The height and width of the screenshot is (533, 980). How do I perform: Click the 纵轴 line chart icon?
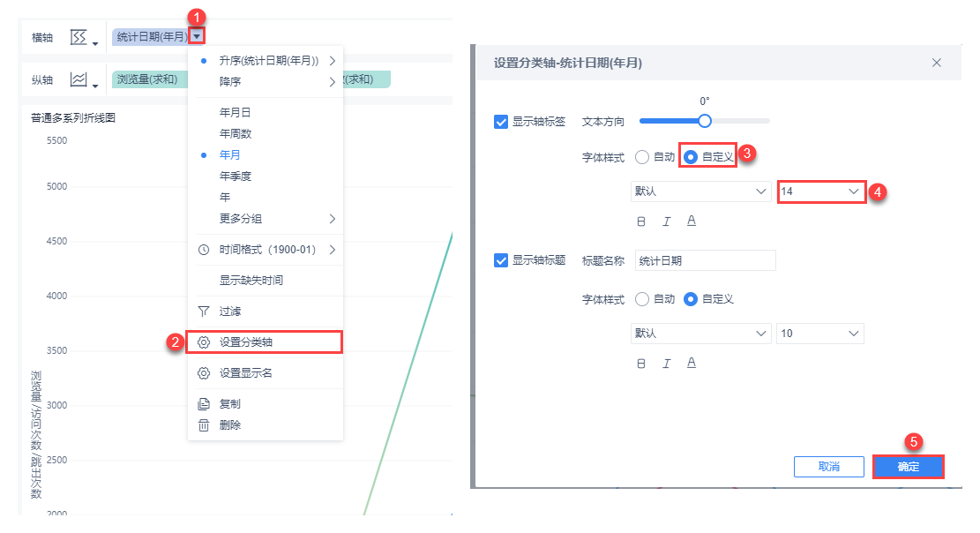click(x=82, y=80)
